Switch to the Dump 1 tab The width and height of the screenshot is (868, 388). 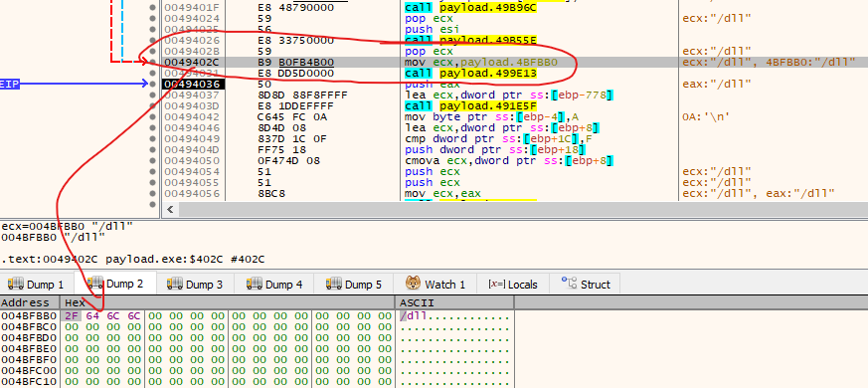pyautogui.click(x=37, y=285)
